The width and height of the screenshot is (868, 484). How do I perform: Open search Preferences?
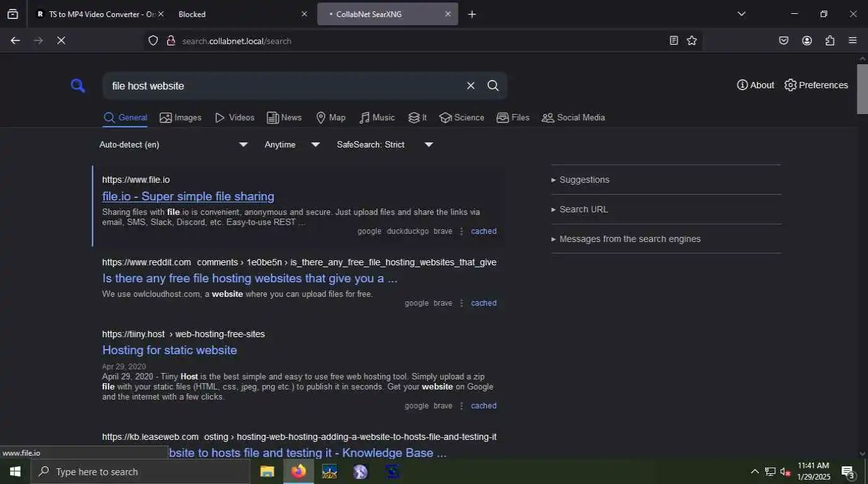tap(816, 85)
